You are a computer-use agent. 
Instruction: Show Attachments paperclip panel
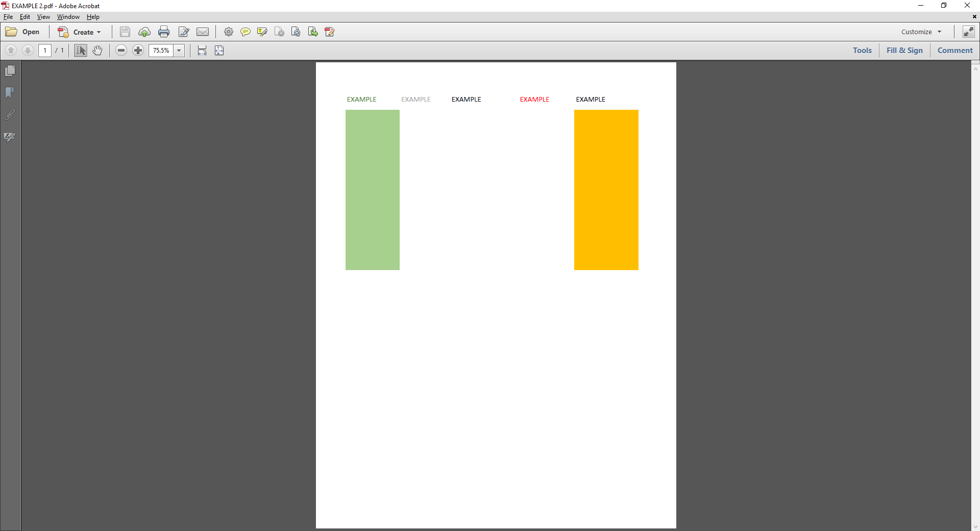(x=10, y=114)
